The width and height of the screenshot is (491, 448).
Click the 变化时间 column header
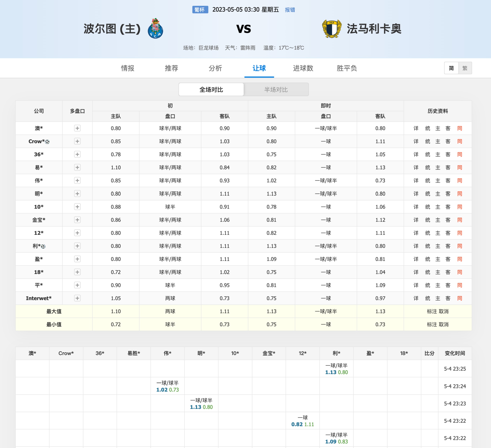click(x=455, y=353)
